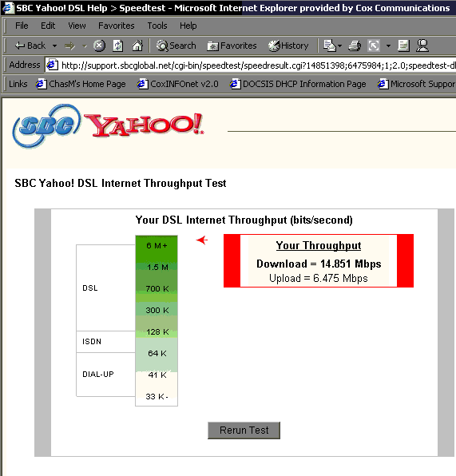Screen dimensions: 456x476
Task: Click the 'SBC Yahoo! DSL Internet Throughput Test' heading
Action: pyautogui.click(x=121, y=184)
